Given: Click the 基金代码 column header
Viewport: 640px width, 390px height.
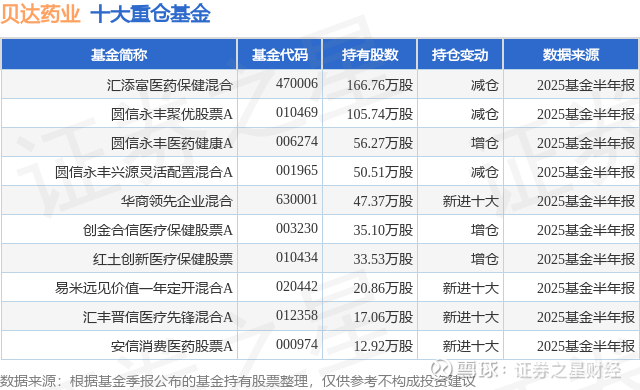Looking at the screenshot, I should click(x=280, y=54).
